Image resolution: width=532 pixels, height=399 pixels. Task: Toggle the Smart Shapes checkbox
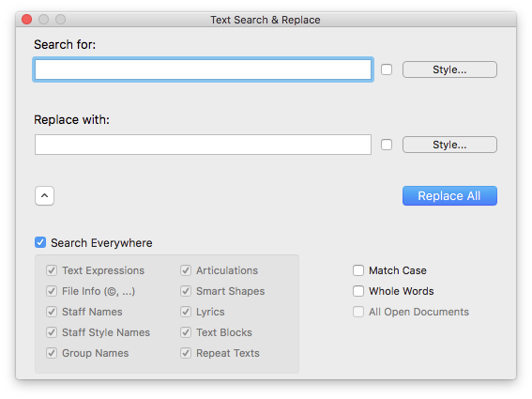click(x=186, y=291)
